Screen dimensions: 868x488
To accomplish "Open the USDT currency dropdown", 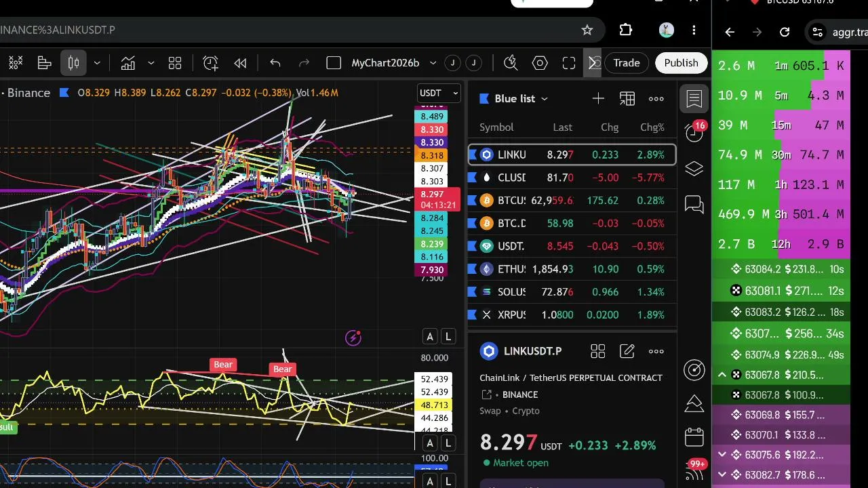I will pos(439,93).
